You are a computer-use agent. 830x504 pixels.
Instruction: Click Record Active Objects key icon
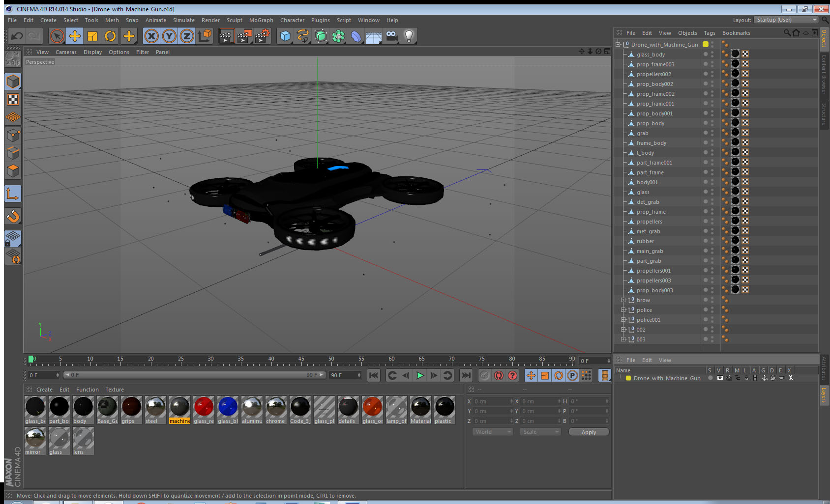click(x=485, y=376)
